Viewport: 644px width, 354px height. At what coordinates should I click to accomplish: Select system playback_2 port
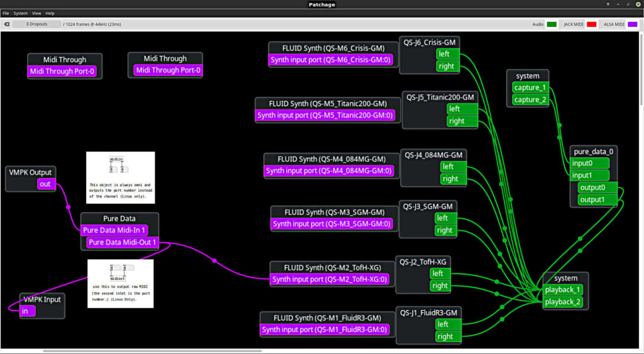(x=563, y=302)
